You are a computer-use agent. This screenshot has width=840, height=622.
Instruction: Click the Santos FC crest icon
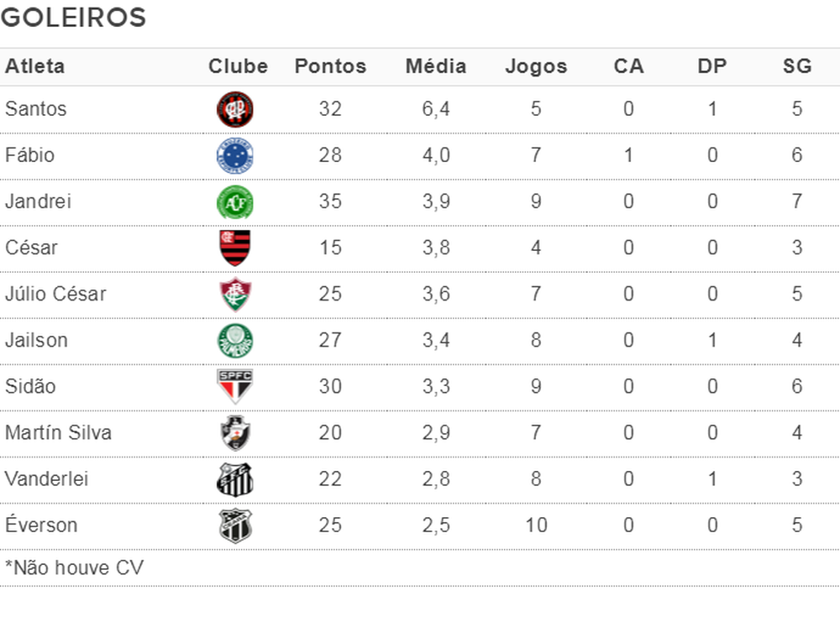click(235, 479)
